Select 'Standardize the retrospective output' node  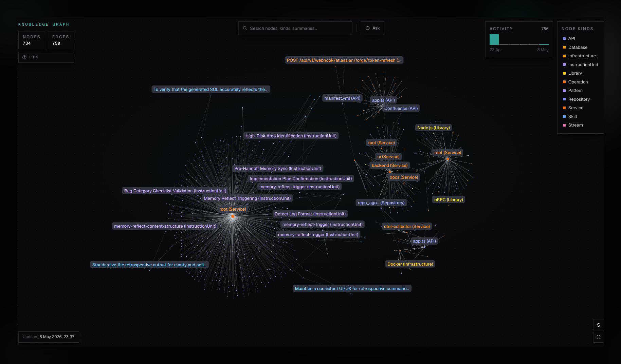click(x=149, y=265)
